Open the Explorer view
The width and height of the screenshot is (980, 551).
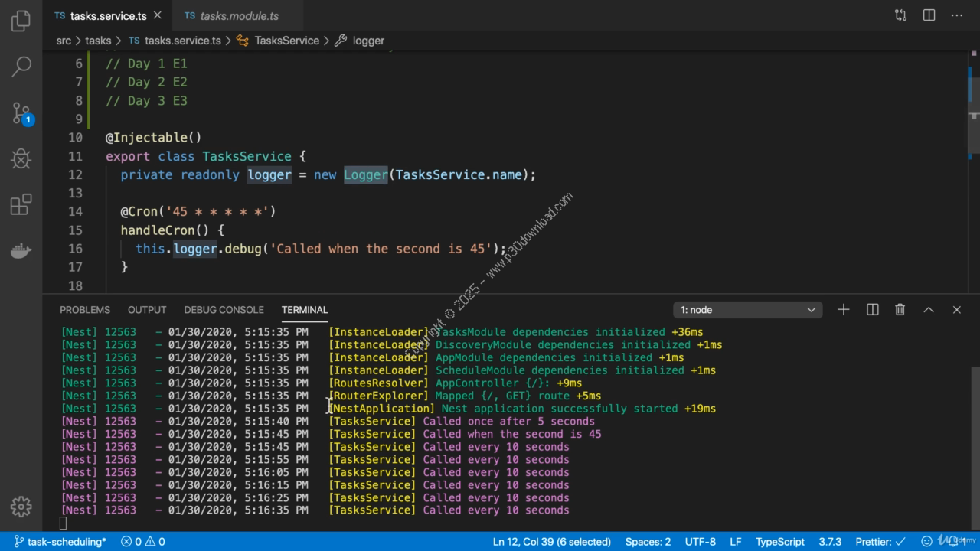(21, 21)
